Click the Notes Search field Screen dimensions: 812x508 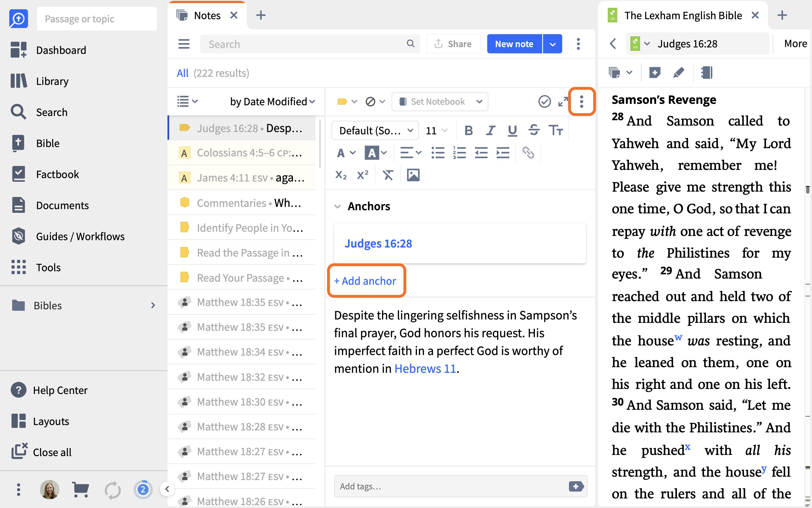[310, 44]
